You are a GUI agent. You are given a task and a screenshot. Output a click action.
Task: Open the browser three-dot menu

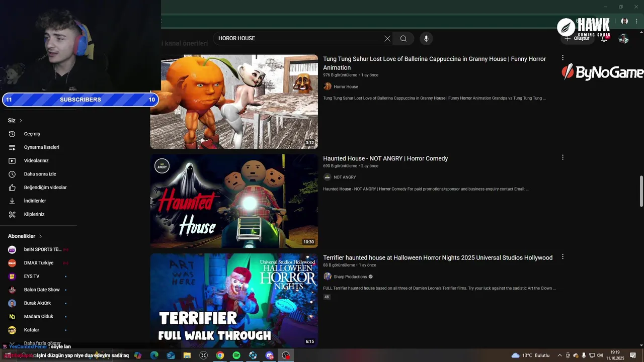636,22
